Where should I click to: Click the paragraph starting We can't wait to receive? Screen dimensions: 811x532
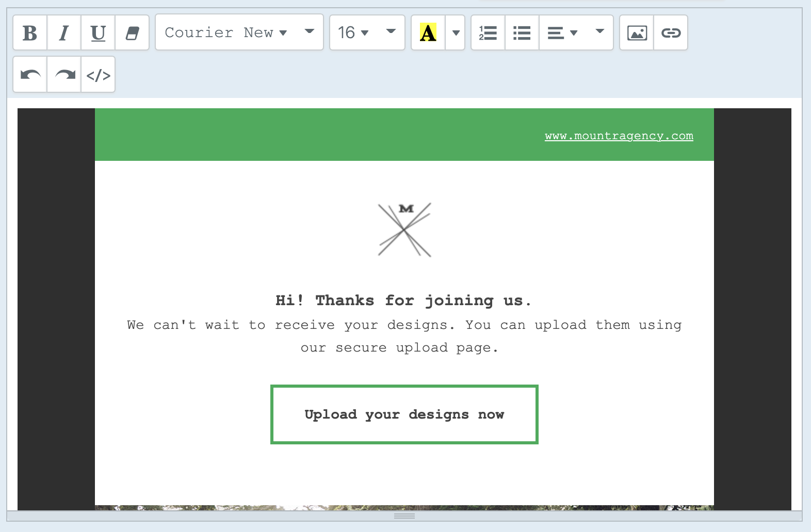point(404,336)
